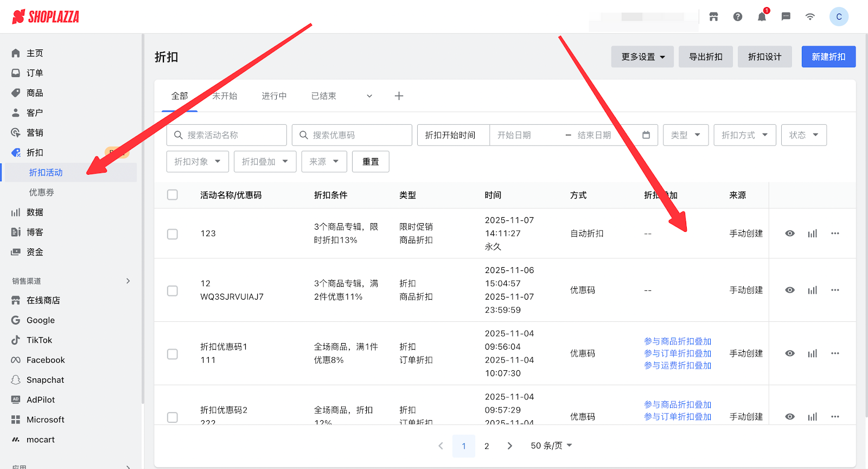Open calendar icon in date range field
The image size is (868, 469).
point(646,135)
